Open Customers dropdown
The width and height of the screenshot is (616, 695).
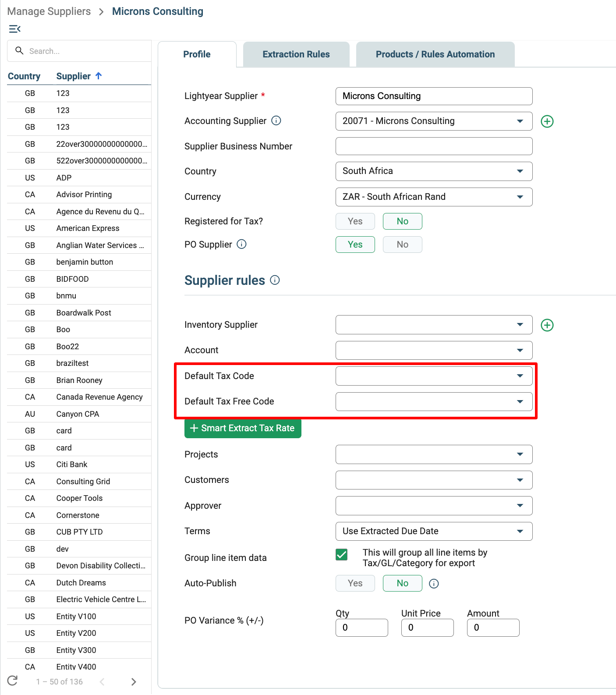click(434, 480)
